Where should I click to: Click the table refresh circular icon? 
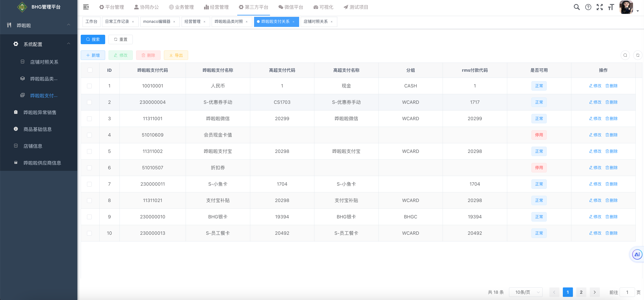pos(637,55)
